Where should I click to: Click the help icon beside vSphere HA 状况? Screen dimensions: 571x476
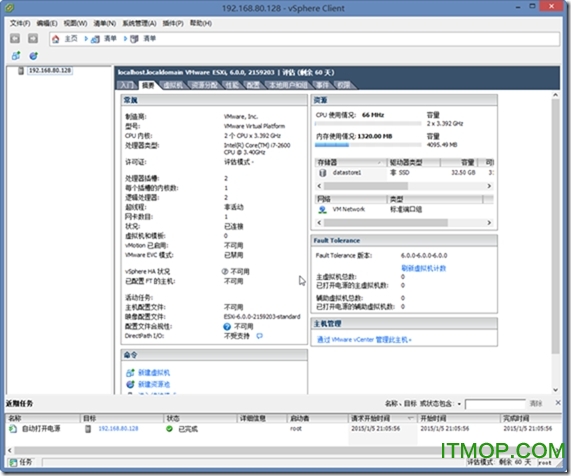pos(225,272)
